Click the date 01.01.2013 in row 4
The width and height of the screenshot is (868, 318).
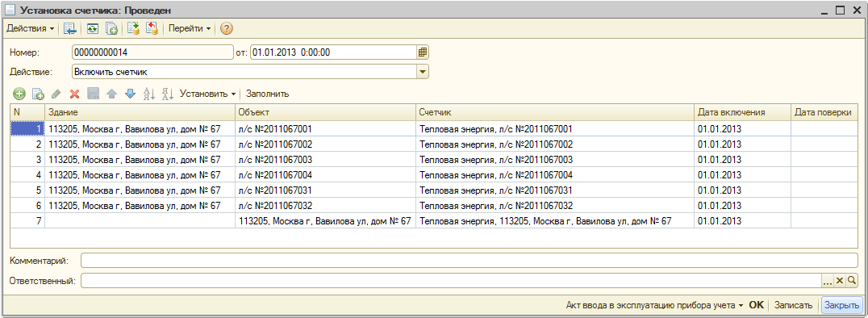742,175
